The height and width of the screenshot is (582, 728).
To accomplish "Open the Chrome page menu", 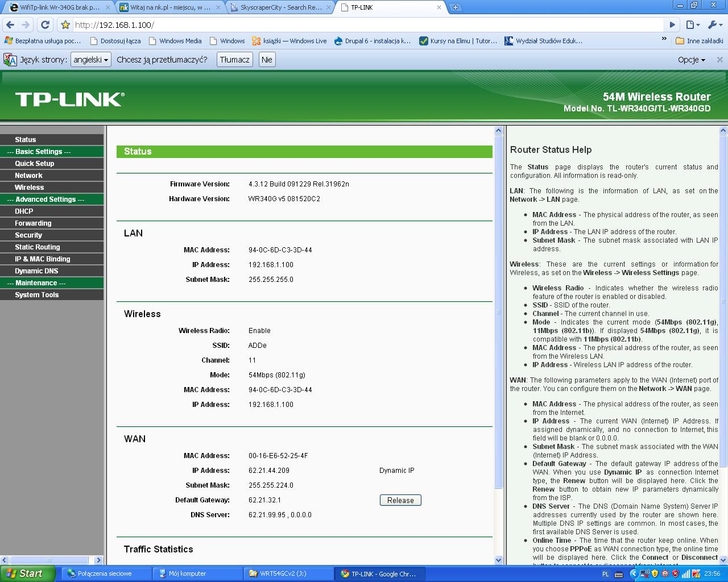I will [x=692, y=25].
